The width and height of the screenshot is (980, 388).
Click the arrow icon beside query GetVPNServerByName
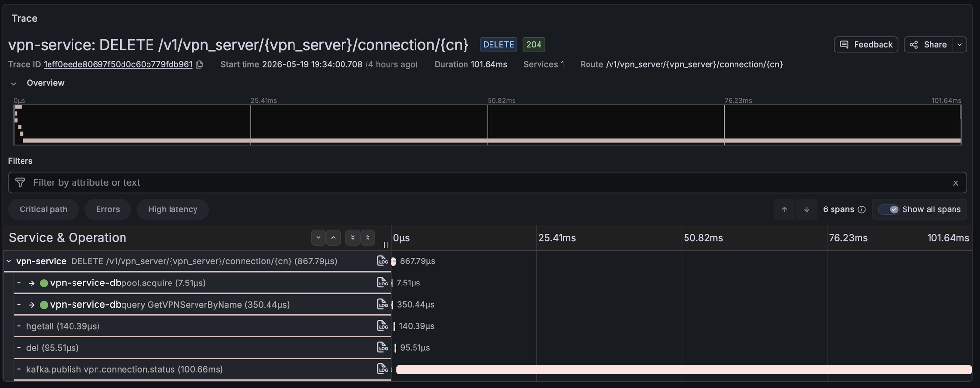coord(32,305)
